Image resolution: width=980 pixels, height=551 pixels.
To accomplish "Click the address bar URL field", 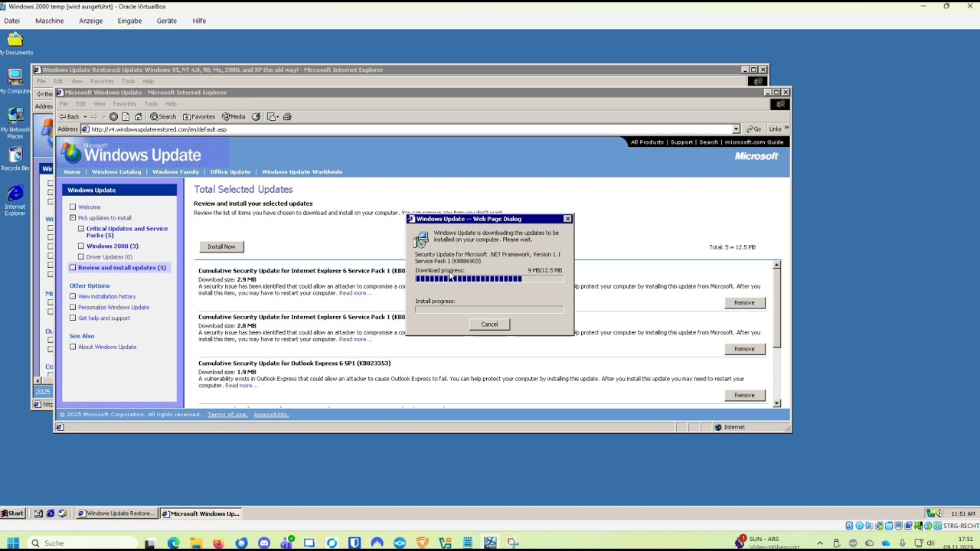I will coord(410,129).
